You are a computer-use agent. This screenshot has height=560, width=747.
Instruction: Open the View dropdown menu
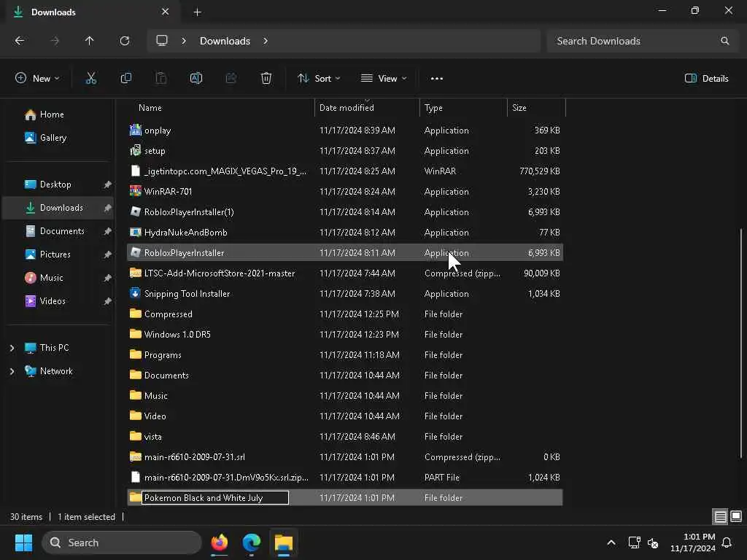[x=384, y=79]
